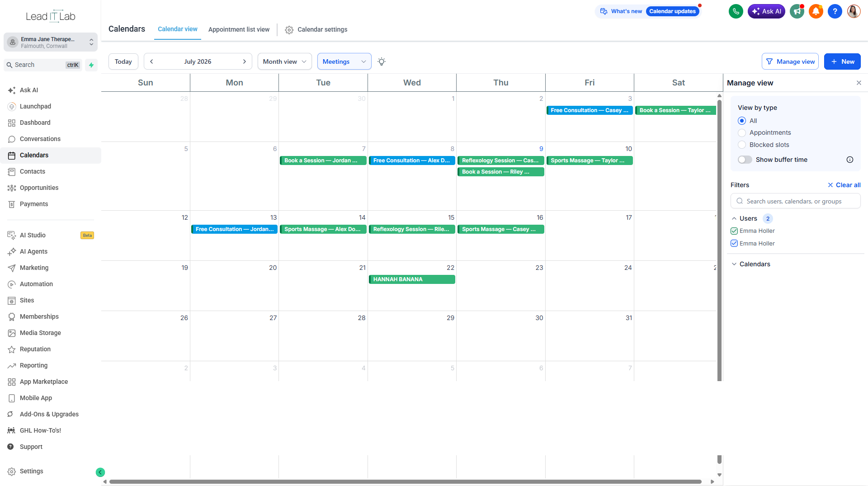The image size is (868, 486).
Task: Click the sidebar Search field
Action: 44,65
